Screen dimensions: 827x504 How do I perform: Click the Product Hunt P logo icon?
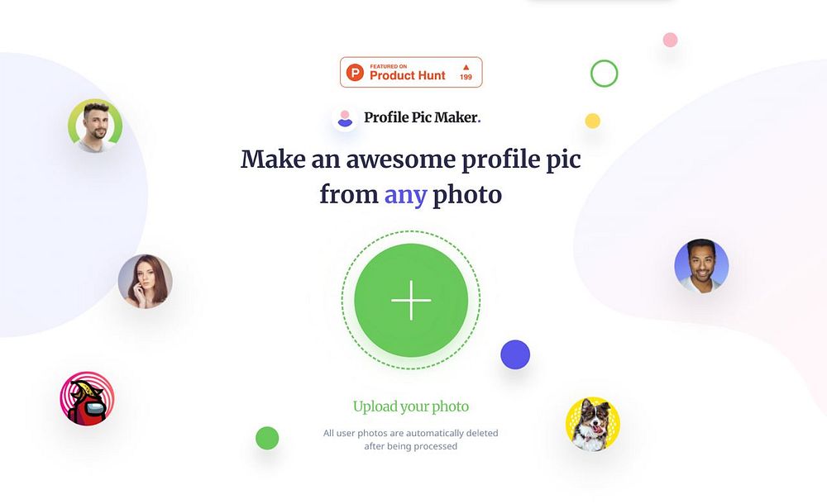(x=355, y=72)
